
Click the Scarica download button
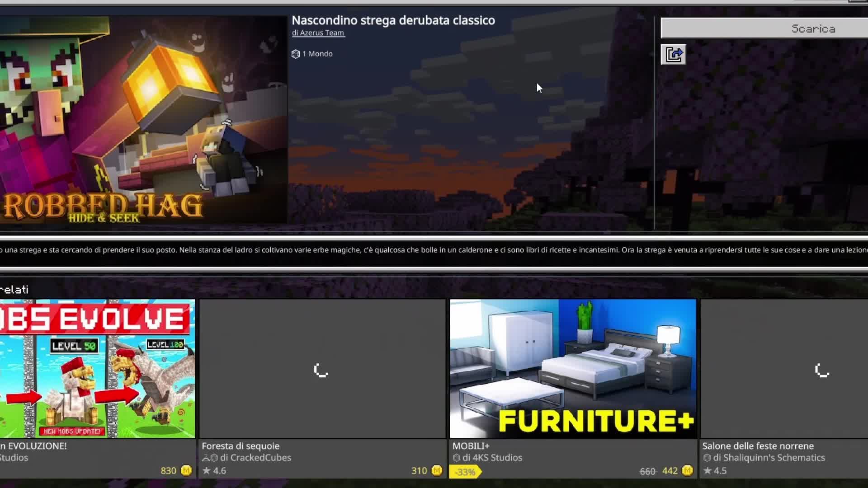point(764,28)
